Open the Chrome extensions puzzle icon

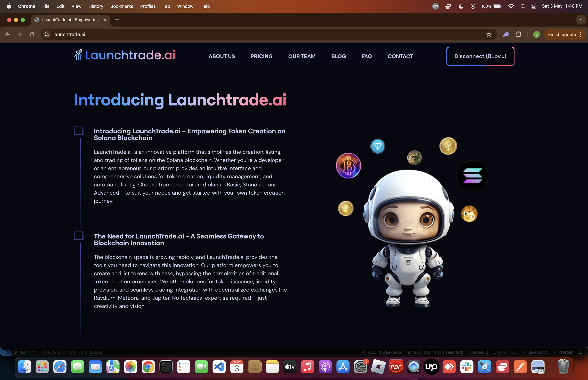click(518, 35)
